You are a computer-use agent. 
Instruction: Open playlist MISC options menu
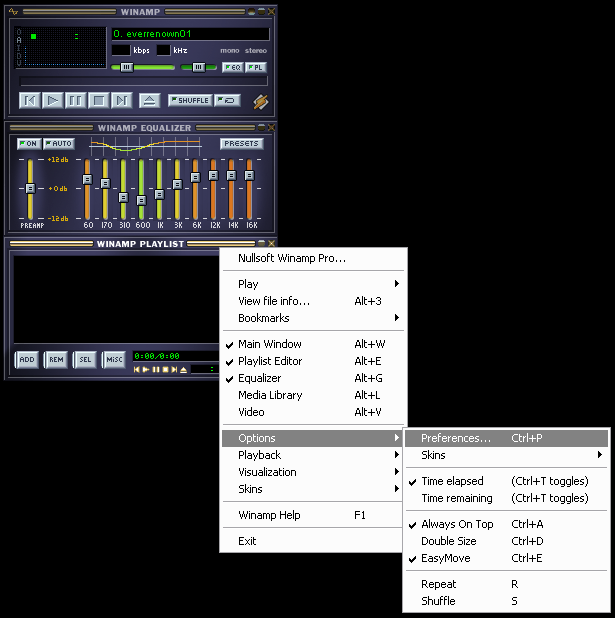[x=114, y=359]
